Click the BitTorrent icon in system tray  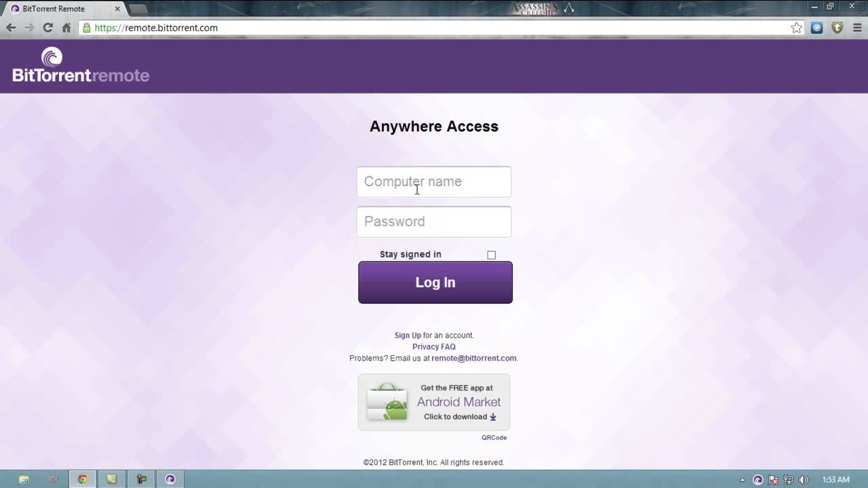tap(758, 479)
